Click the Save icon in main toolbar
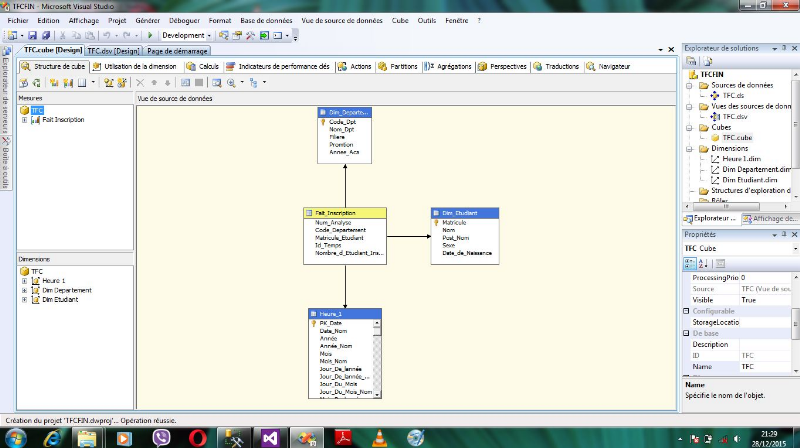Image resolution: width=800 pixels, height=448 pixels. coord(32,35)
